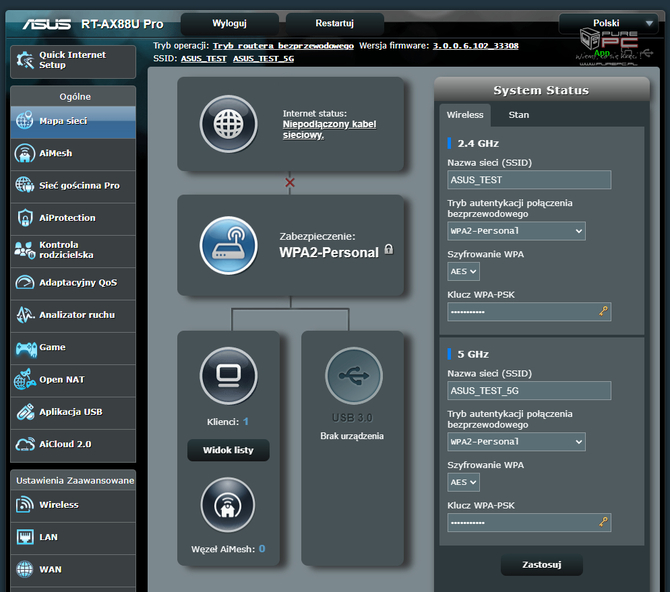
Task: Click the AiMesh node circle icon
Action: 228,505
